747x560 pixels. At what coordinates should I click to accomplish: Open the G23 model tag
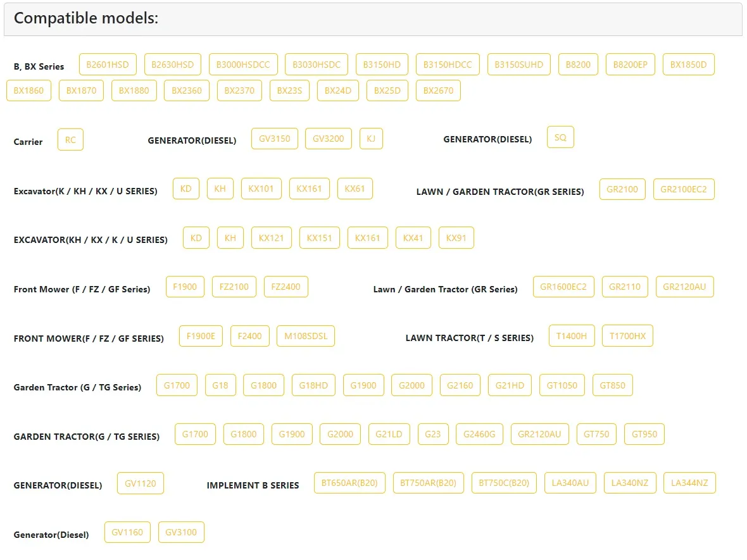click(x=433, y=434)
